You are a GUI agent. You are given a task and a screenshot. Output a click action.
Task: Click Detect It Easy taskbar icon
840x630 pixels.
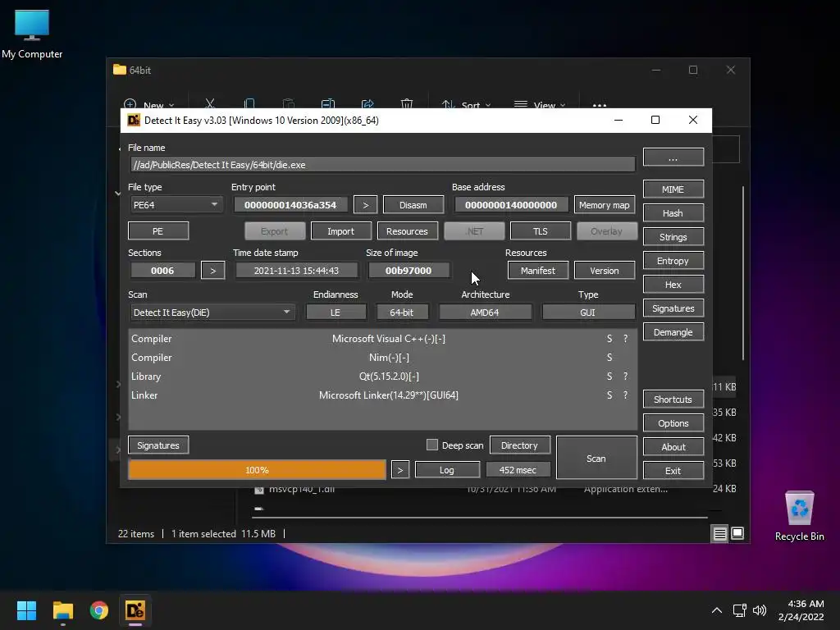tap(135, 610)
